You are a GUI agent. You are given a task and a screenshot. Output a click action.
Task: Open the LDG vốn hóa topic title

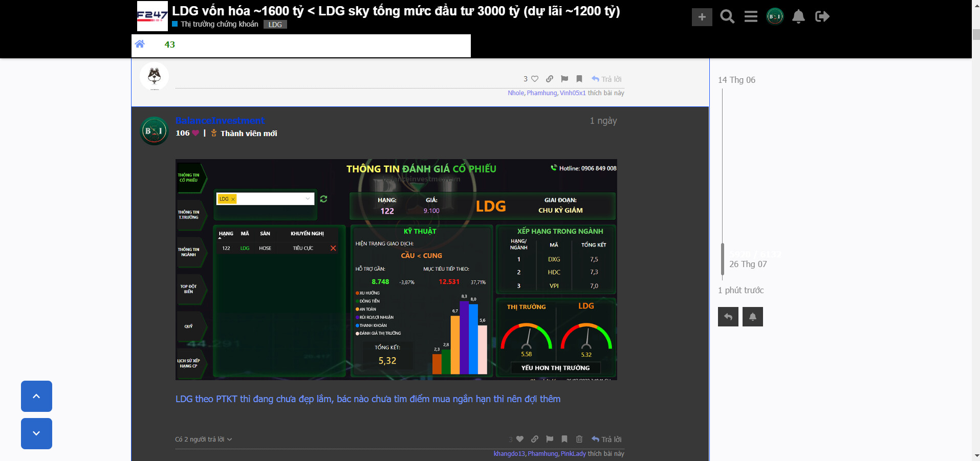396,11
